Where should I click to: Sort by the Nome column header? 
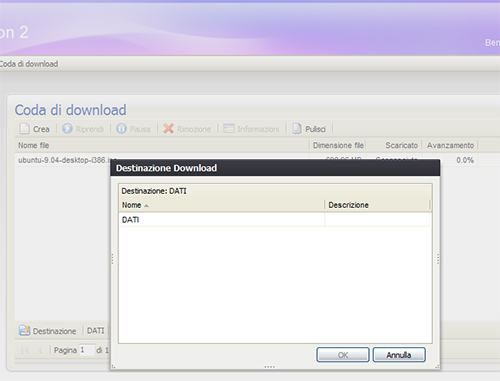[221, 205]
